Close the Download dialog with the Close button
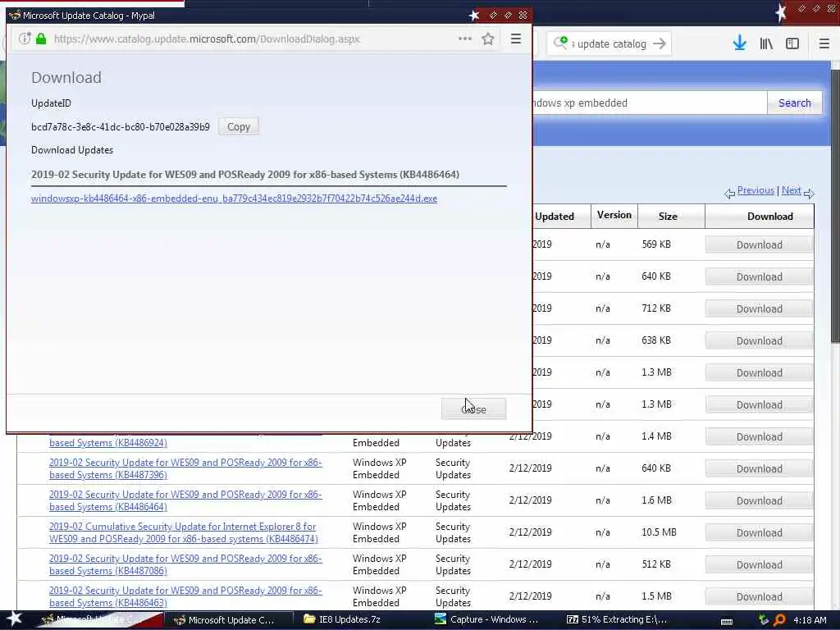This screenshot has height=630, width=840. point(473,409)
